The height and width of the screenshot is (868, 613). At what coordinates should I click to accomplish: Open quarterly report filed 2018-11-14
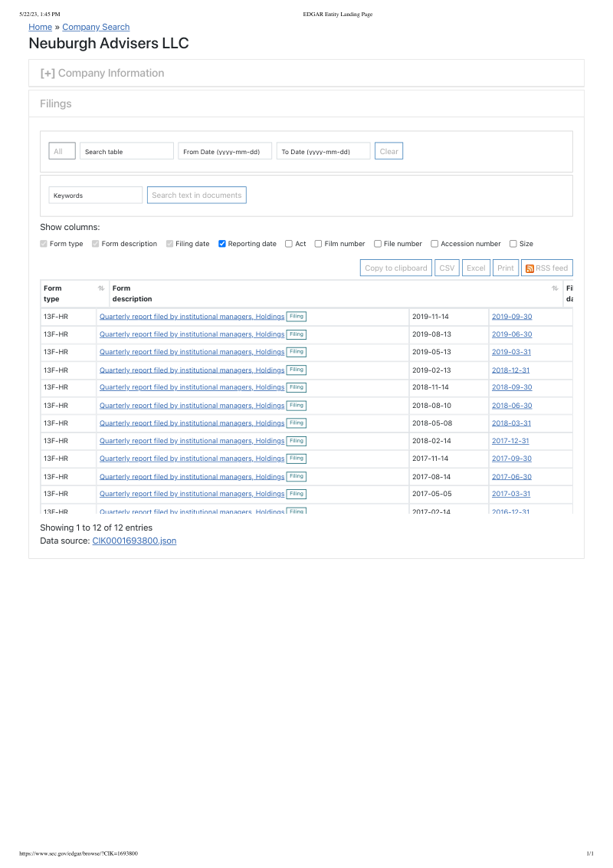[192, 387]
